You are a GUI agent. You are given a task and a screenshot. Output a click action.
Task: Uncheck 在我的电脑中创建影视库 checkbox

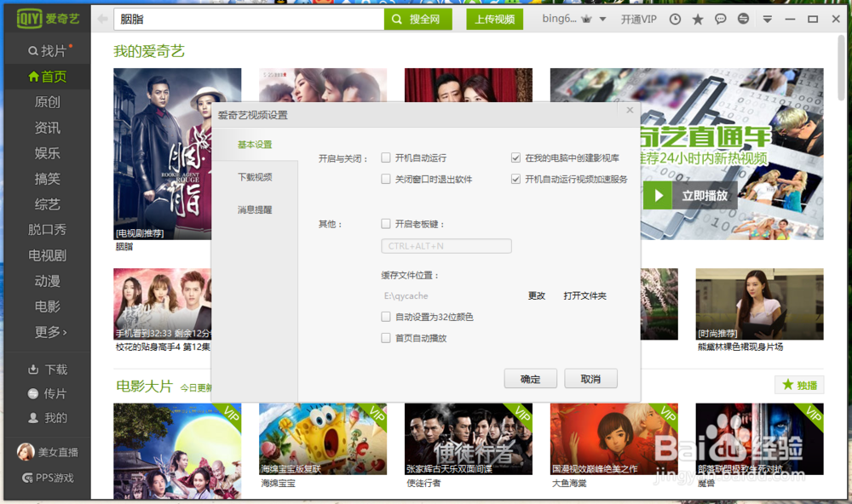coord(515,157)
